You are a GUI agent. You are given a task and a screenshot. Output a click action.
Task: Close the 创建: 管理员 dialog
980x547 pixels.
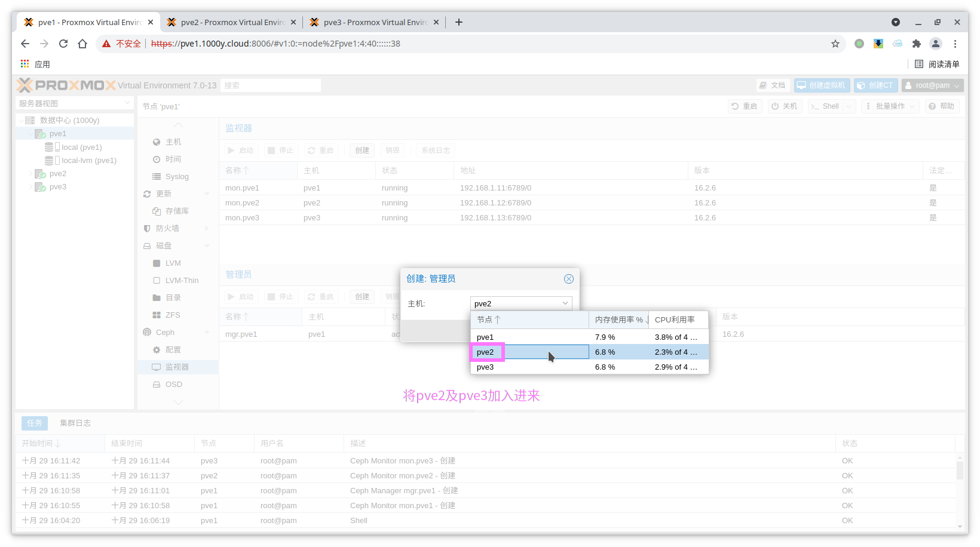click(x=568, y=279)
